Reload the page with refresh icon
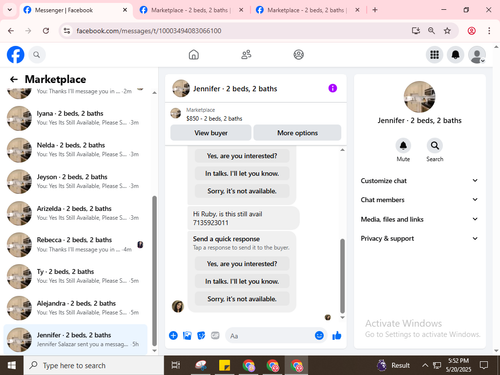 (x=46, y=31)
